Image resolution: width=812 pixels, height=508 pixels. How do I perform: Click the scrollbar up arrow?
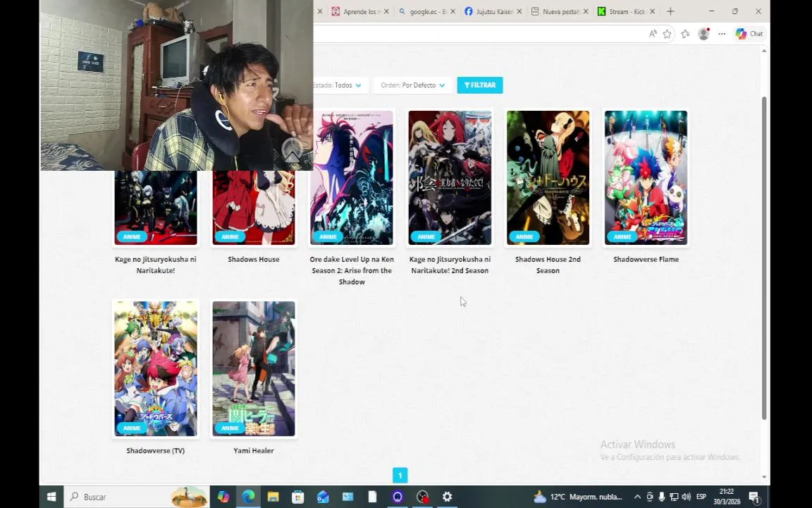[x=764, y=51]
